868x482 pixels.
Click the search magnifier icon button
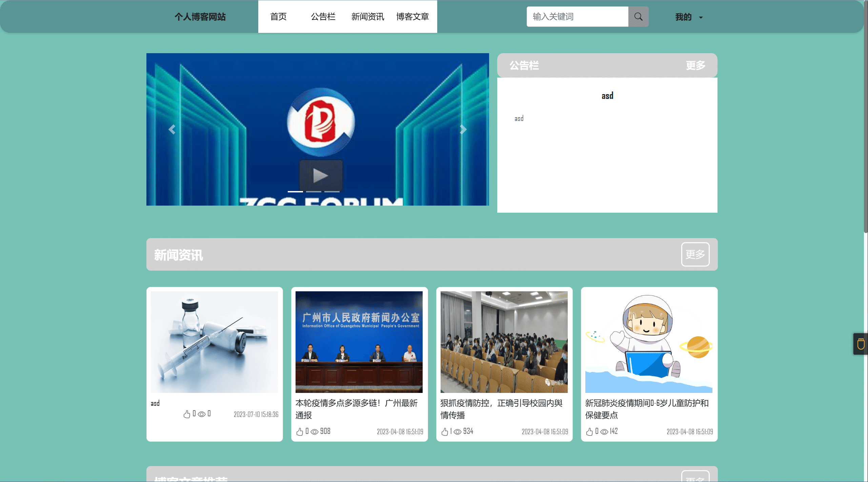tap(638, 17)
